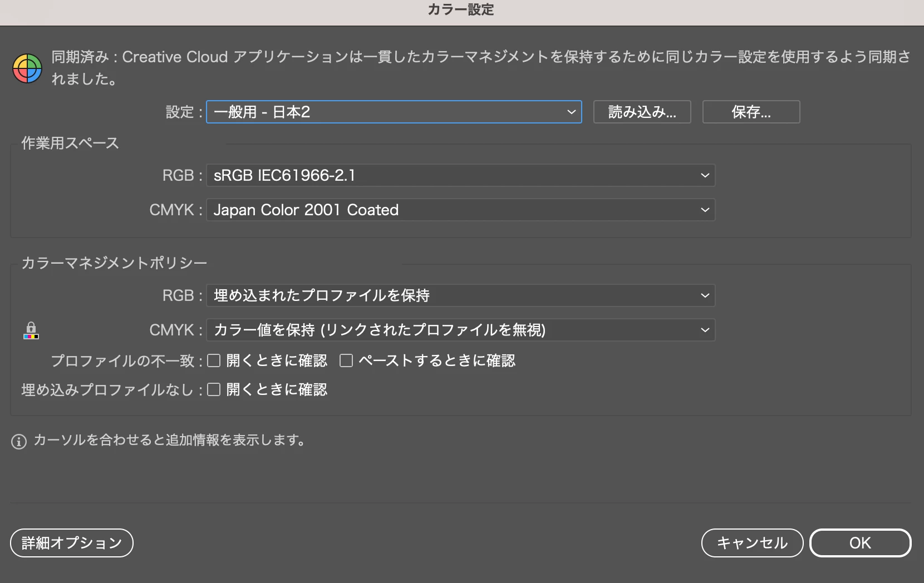Click the カラーマネジメントポリシー section label
Image resolution: width=924 pixels, height=583 pixels.
114,263
